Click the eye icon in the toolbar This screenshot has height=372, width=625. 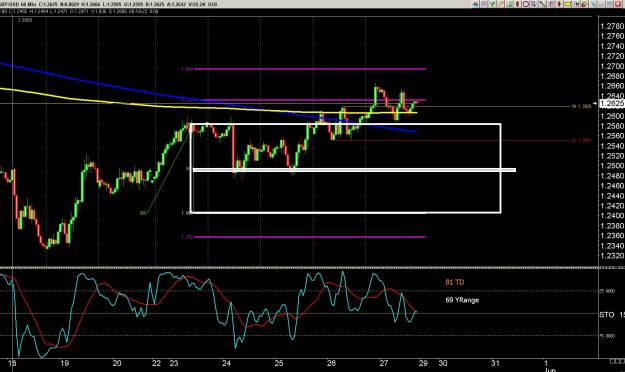pos(476,4)
